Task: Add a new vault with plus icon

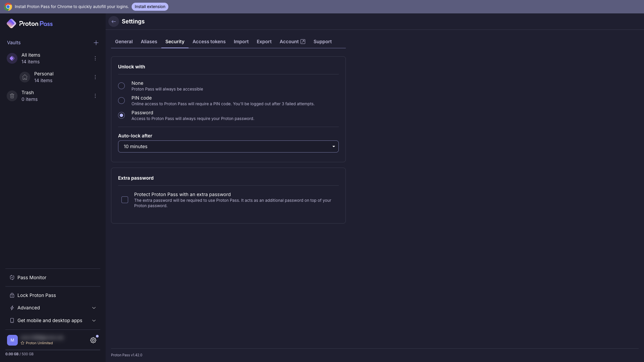Action: [96, 43]
